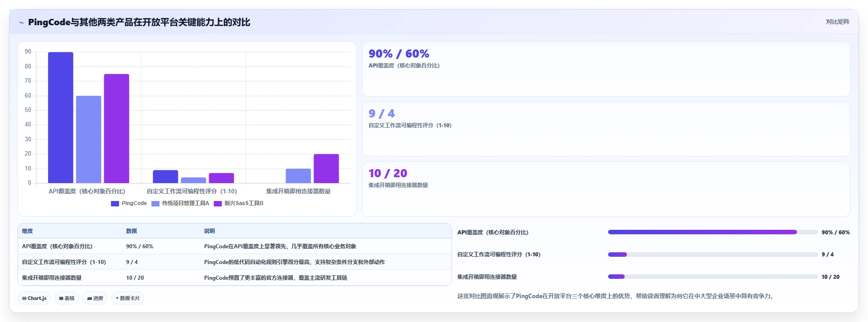The image size is (868, 322).
Task: Click the 数据卡片 chip
Action: [x=128, y=298]
